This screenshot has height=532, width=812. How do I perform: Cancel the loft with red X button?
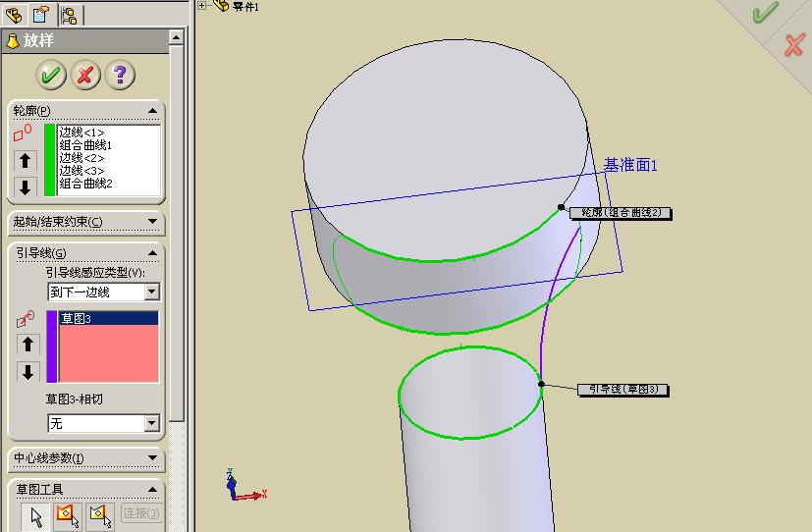85,75
